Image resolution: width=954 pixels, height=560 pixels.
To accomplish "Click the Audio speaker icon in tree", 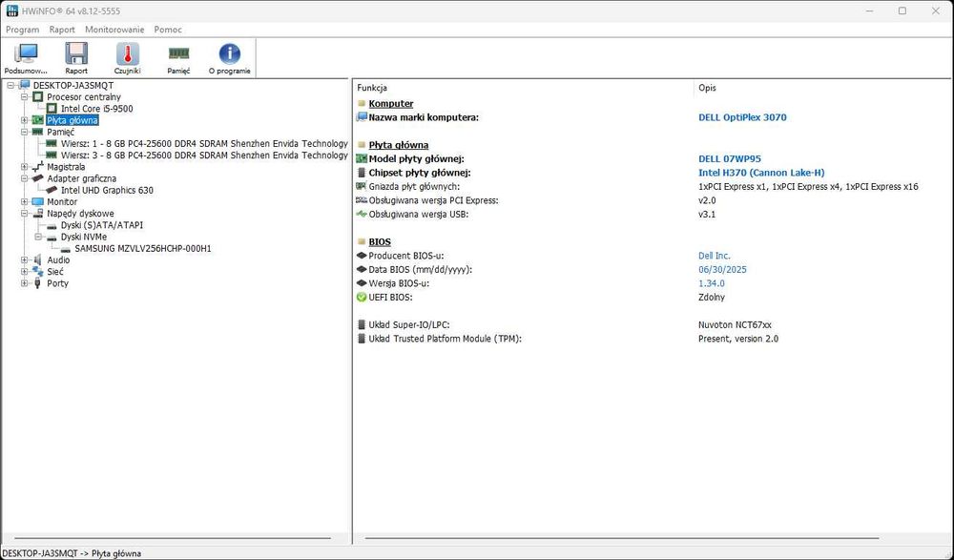I will tap(38, 259).
